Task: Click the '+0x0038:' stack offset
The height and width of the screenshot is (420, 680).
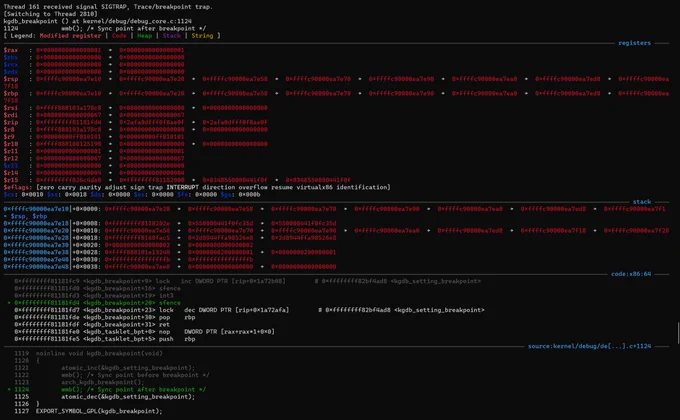Action: point(86,267)
